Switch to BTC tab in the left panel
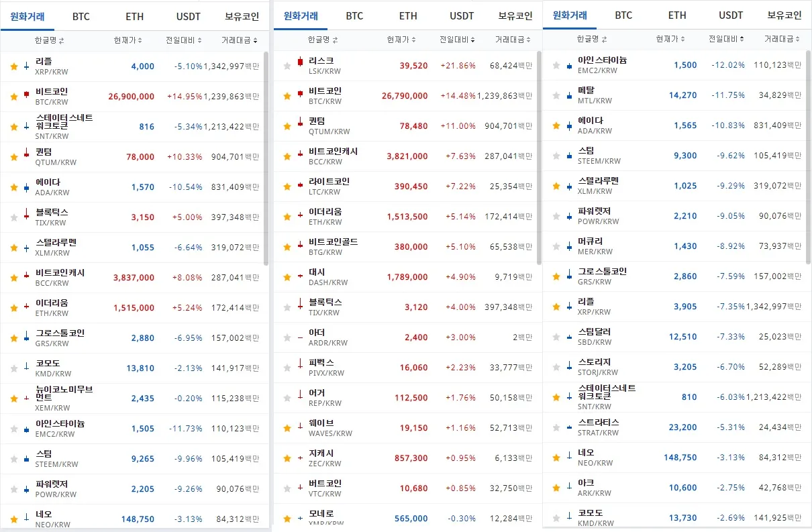Image resolution: width=812 pixels, height=532 pixels. click(x=81, y=17)
